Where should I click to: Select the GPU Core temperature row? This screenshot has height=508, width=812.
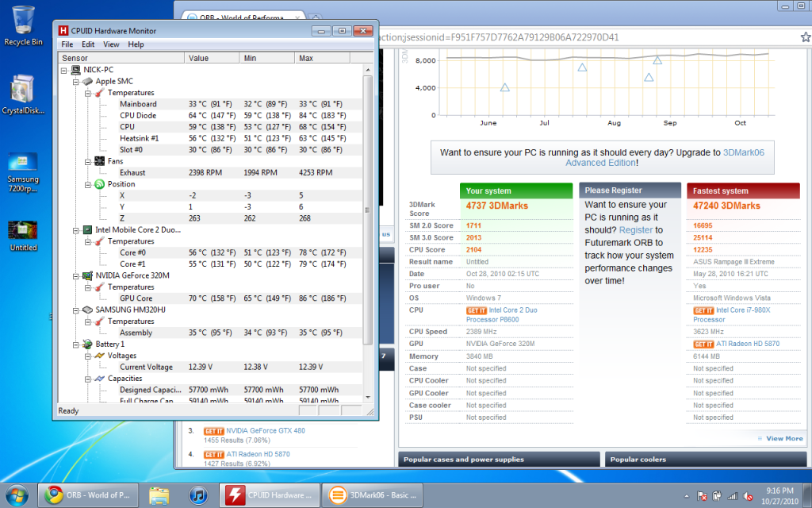[x=211, y=298]
